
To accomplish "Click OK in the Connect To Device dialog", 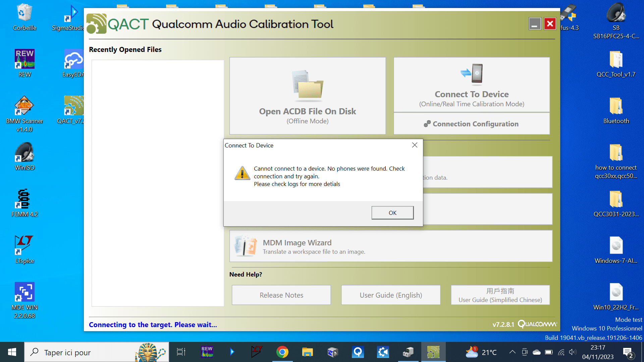I will (392, 213).
